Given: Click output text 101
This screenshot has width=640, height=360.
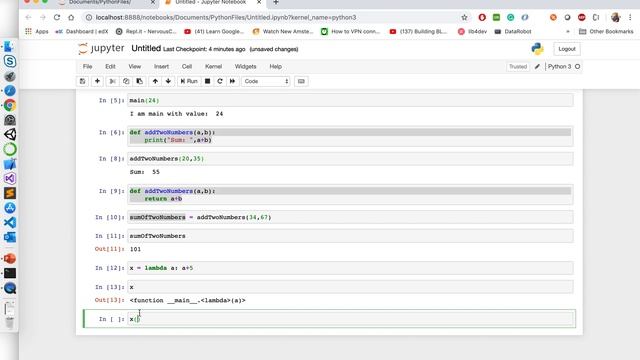Looking at the screenshot, I should tap(135, 249).
